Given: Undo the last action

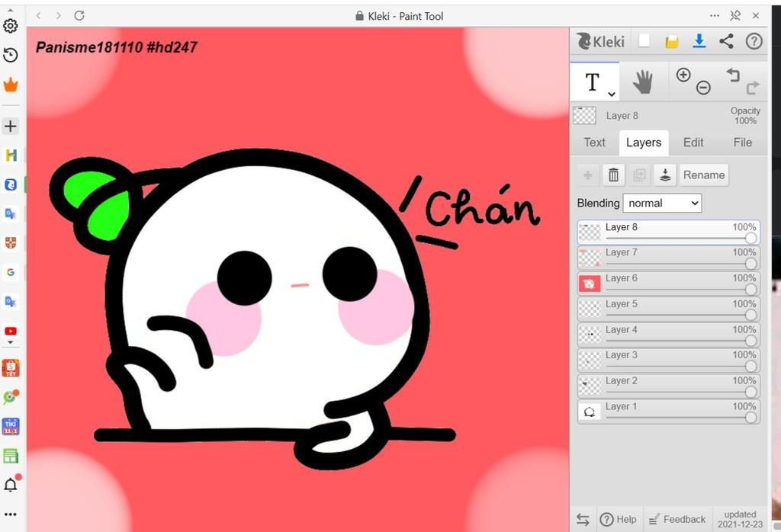Looking at the screenshot, I should pyautogui.click(x=733, y=75).
